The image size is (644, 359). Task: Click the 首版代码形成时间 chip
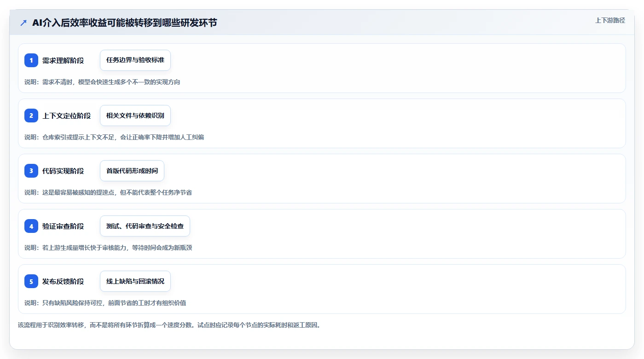pyautogui.click(x=132, y=171)
